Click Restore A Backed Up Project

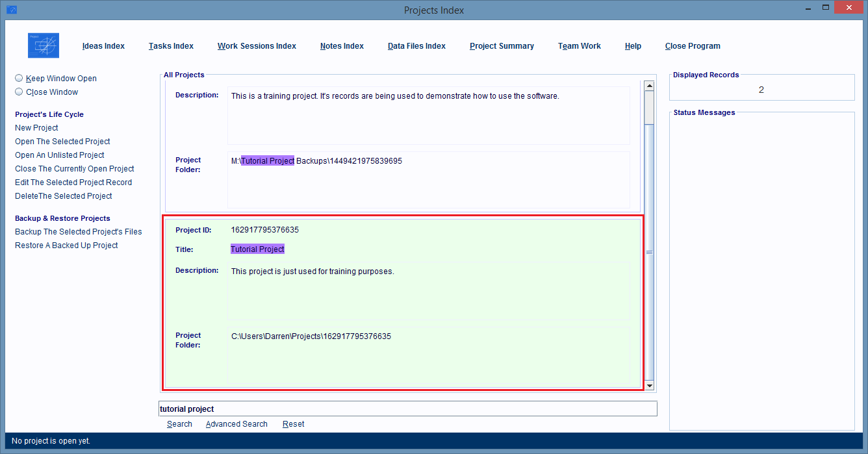66,246
